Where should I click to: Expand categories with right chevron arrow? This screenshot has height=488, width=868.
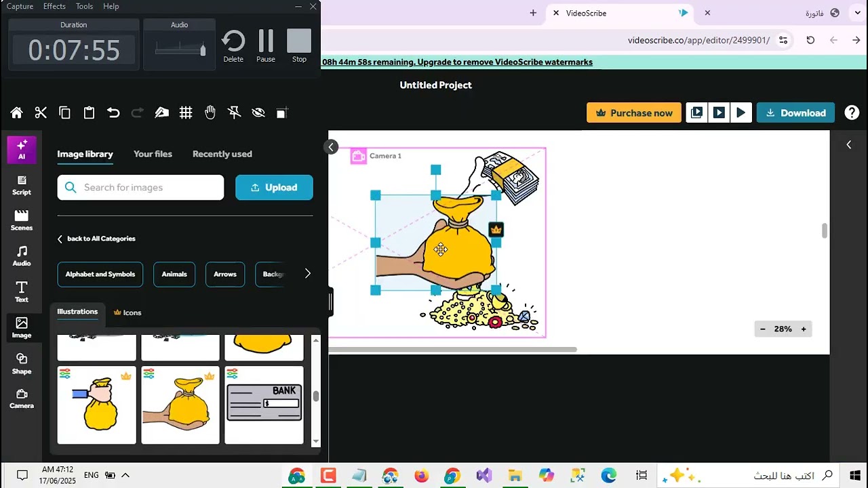pos(307,273)
